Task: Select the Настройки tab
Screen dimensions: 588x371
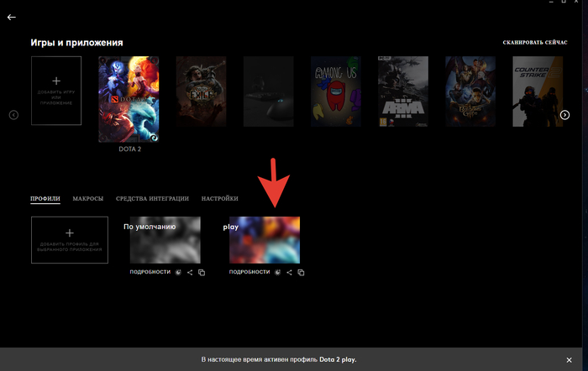Action: tap(219, 199)
